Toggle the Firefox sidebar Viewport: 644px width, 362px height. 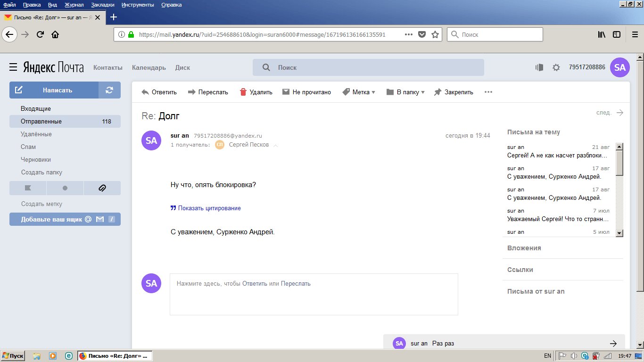point(617,34)
